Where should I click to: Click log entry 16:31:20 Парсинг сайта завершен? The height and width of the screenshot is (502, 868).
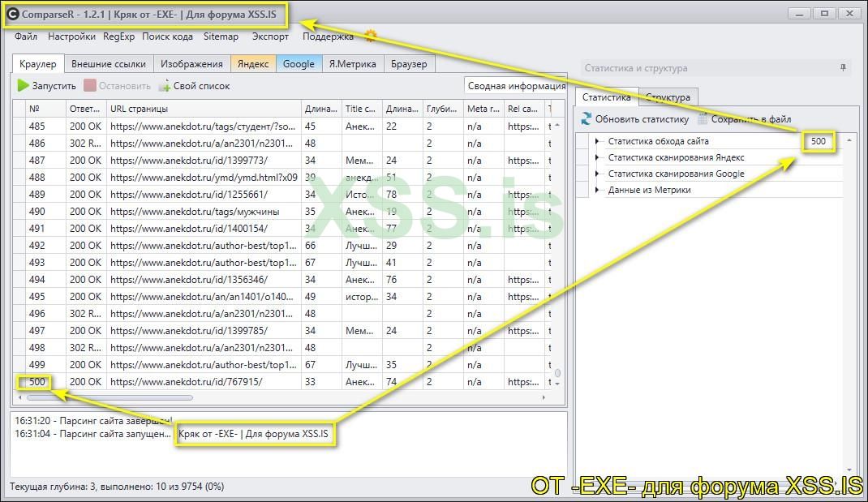(93, 421)
